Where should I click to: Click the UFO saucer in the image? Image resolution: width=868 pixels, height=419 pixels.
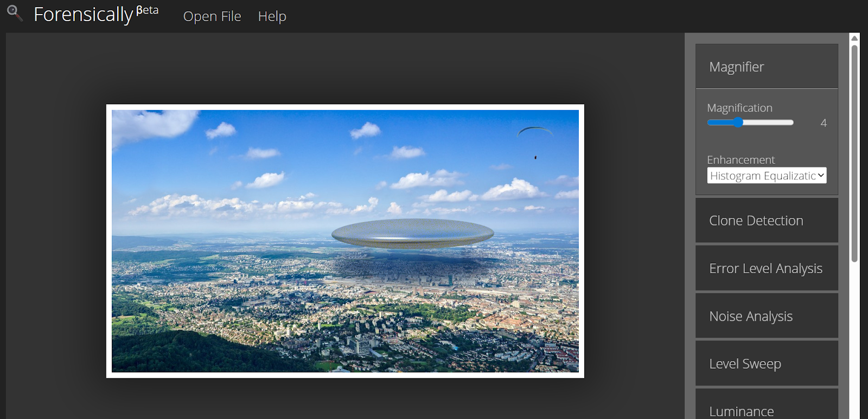tap(412, 234)
